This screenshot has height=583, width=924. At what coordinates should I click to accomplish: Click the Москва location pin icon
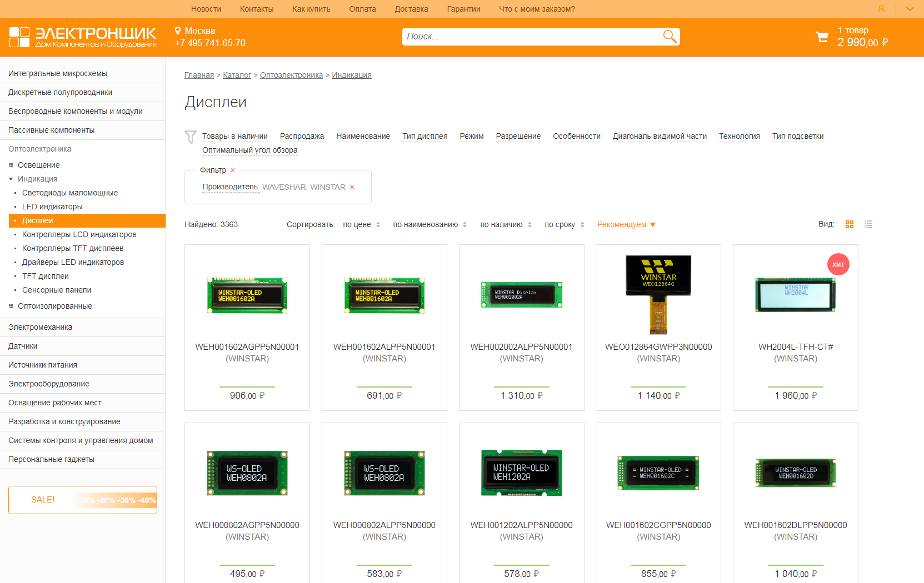[178, 31]
